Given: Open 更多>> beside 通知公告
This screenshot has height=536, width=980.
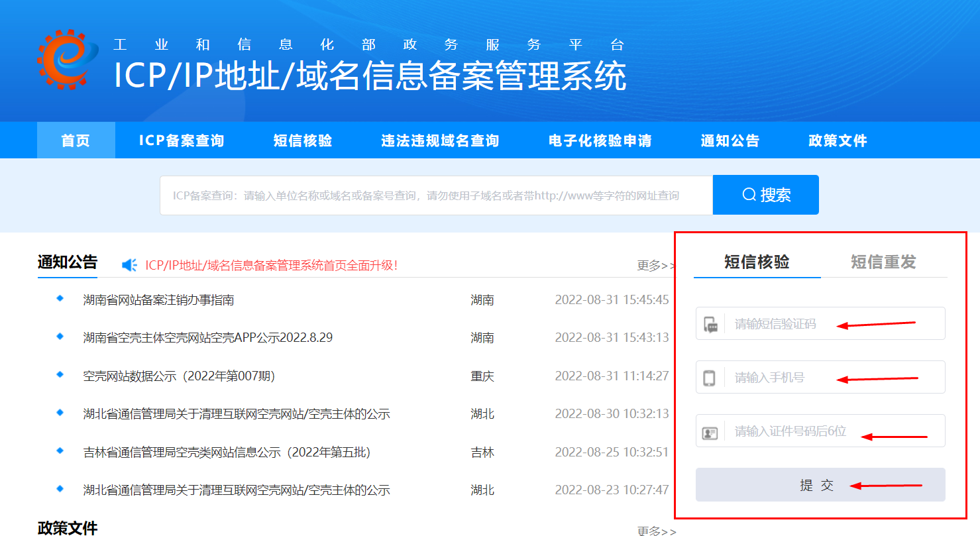Looking at the screenshot, I should 657,266.
